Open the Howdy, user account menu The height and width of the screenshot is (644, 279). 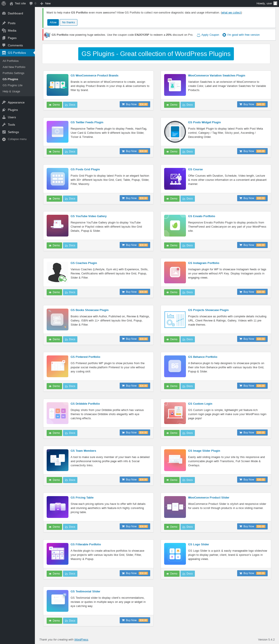[x=267, y=3]
